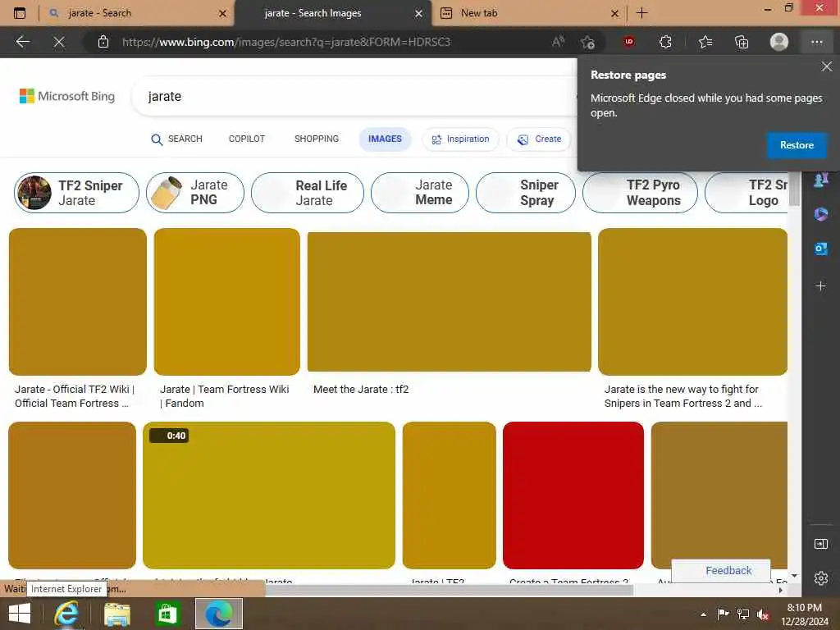The image size is (840, 630).
Task: Open Settings and more menu
Action: [816, 42]
